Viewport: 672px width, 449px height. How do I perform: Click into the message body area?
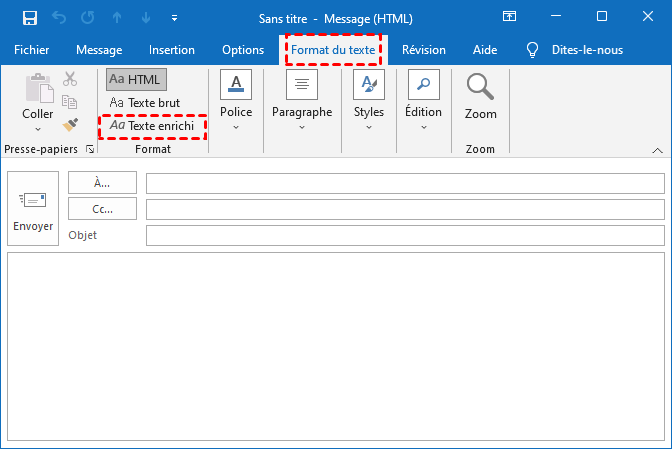pyautogui.click(x=336, y=346)
